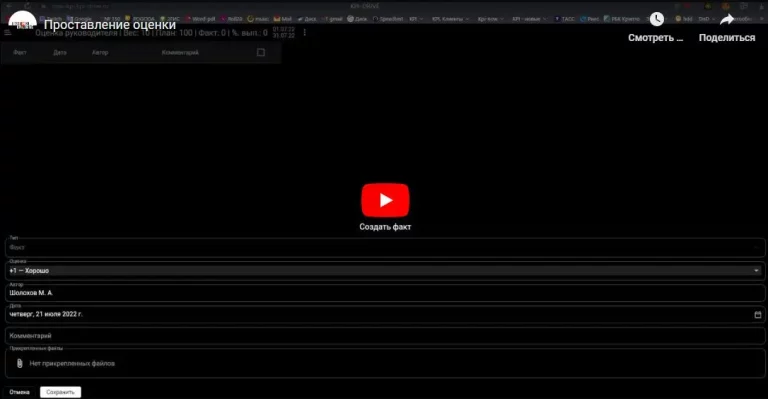768x399 pixels.
Task: Open the video title 'Проставление оценки'
Action: tap(110, 24)
